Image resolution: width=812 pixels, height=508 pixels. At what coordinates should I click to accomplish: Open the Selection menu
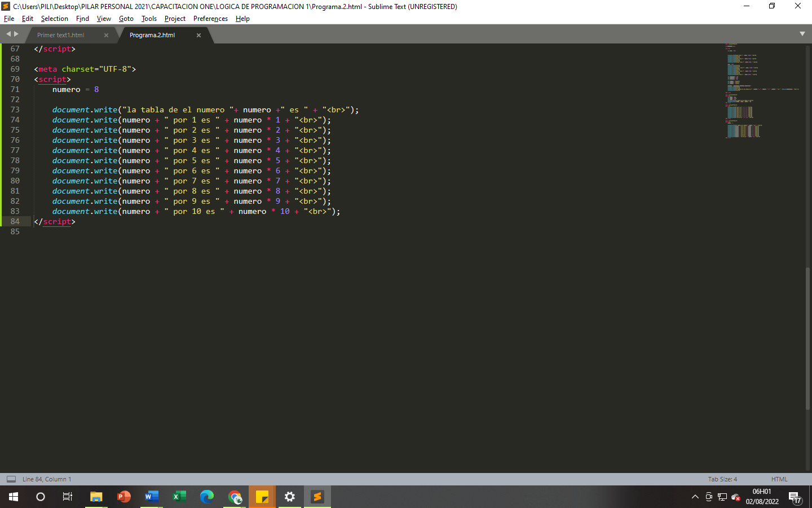pyautogui.click(x=54, y=19)
